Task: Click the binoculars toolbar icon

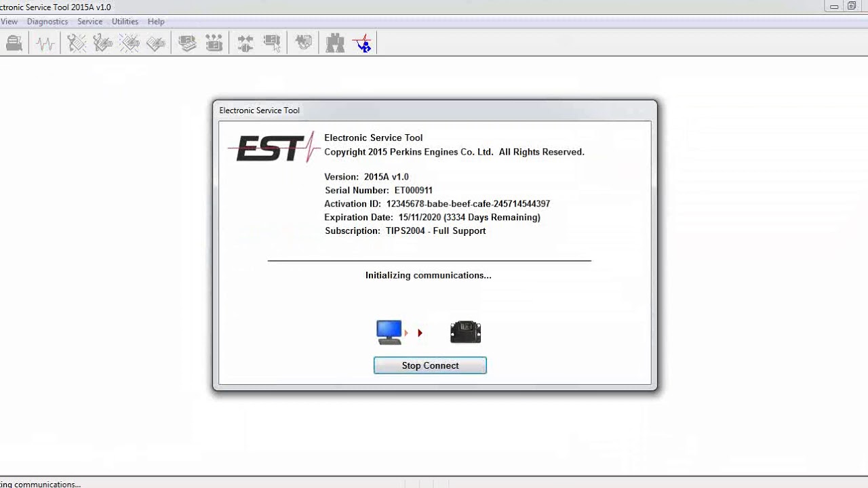Action: (335, 44)
